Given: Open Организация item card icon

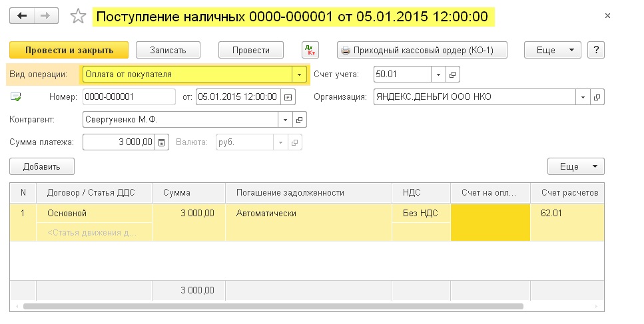Looking at the screenshot, I should pos(597,97).
